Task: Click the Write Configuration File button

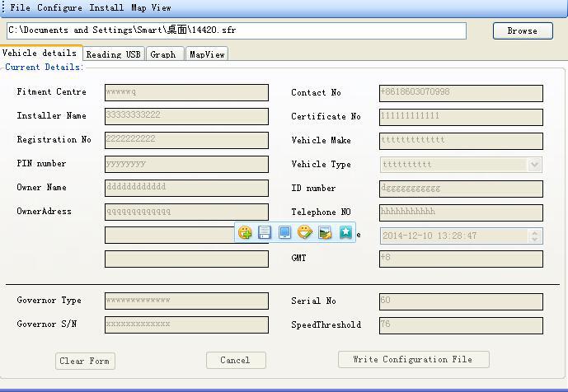Action: [x=413, y=360]
